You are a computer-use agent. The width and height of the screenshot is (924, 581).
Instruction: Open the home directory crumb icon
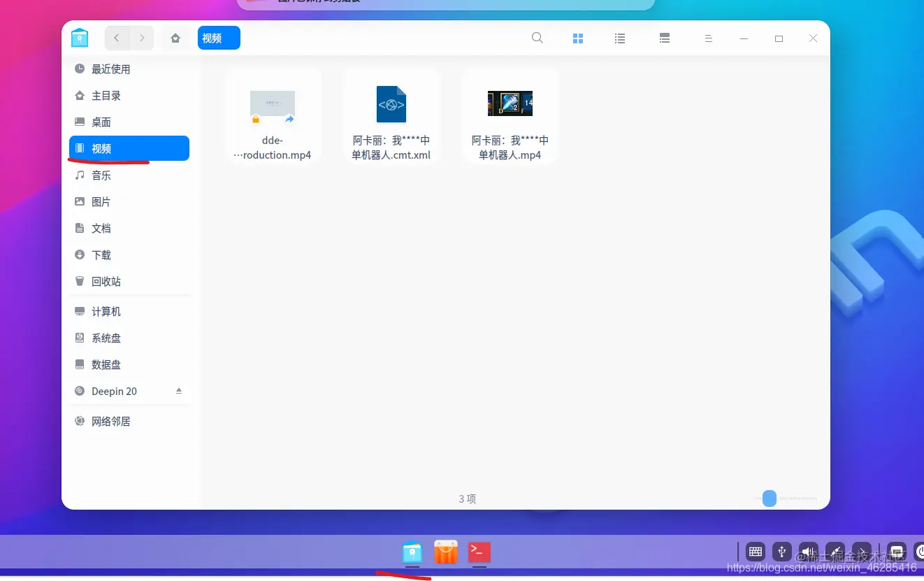coord(175,38)
